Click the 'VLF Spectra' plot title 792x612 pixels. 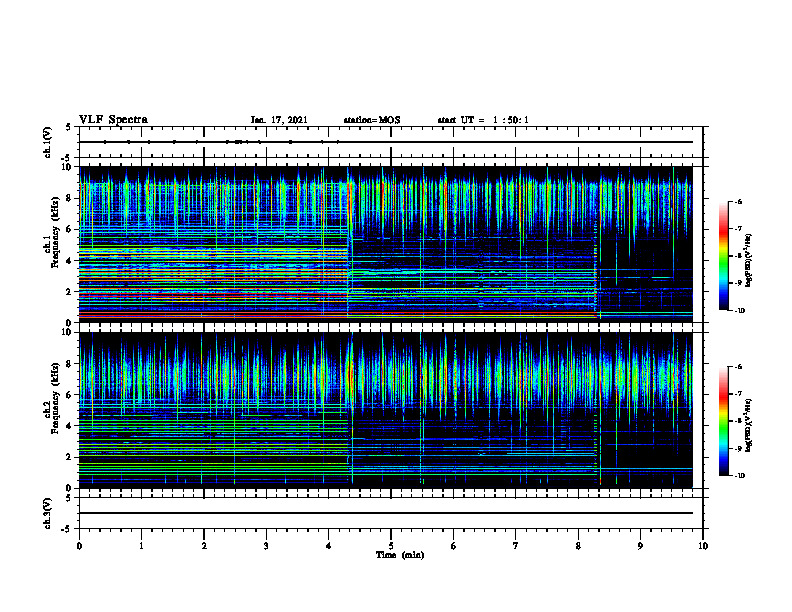tap(113, 120)
